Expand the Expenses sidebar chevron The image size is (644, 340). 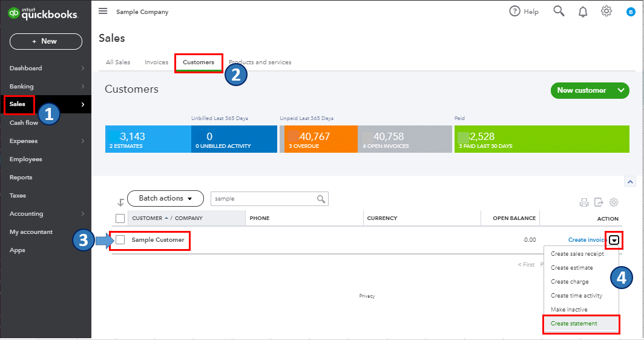[x=82, y=141]
